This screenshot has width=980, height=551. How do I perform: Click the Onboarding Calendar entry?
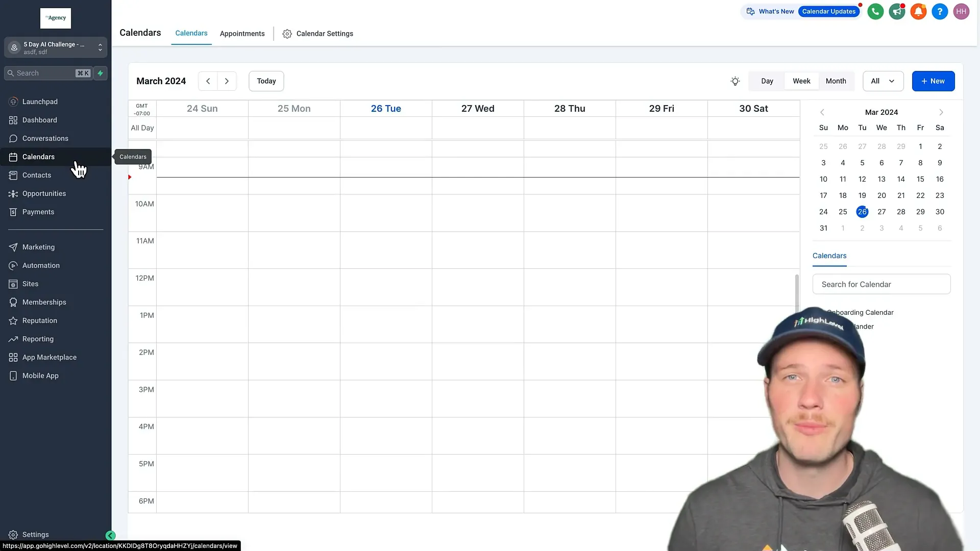(x=860, y=312)
